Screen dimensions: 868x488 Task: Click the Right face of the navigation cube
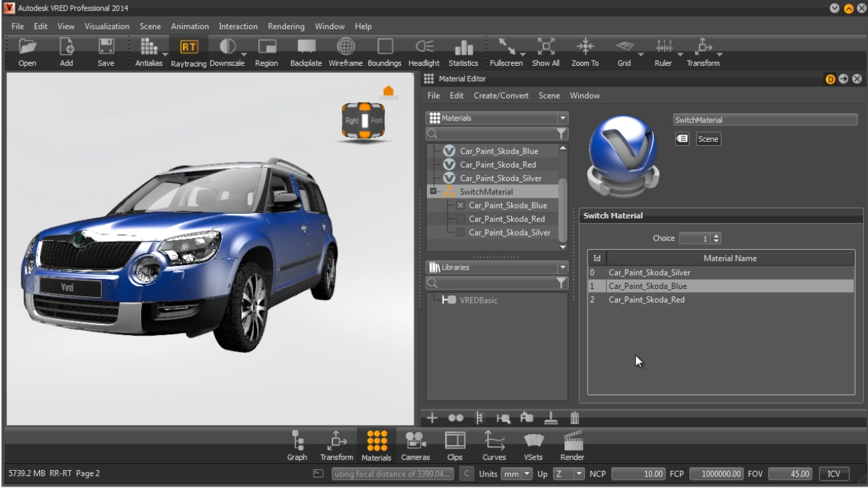[x=352, y=121]
